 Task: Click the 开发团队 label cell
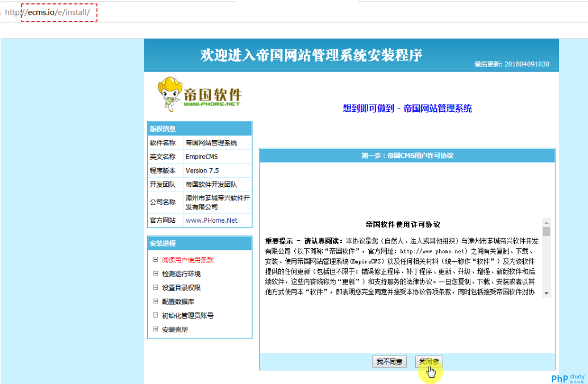(x=166, y=185)
